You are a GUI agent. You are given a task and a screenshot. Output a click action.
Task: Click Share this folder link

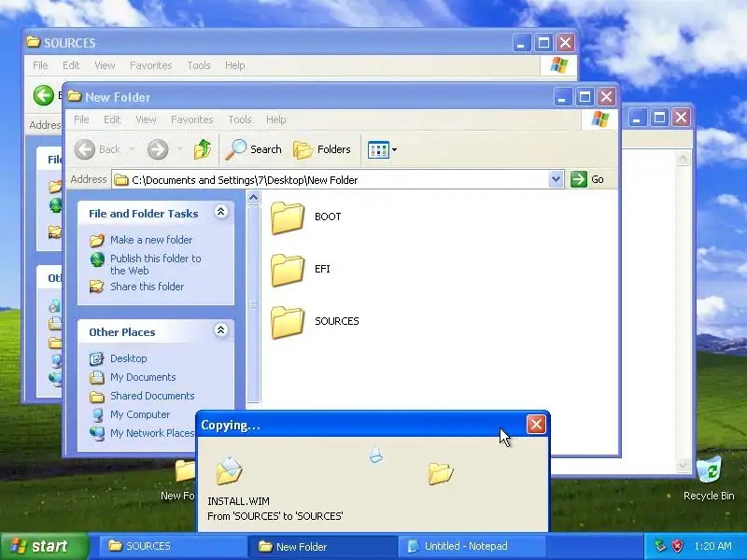pyautogui.click(x=148, y=287)
